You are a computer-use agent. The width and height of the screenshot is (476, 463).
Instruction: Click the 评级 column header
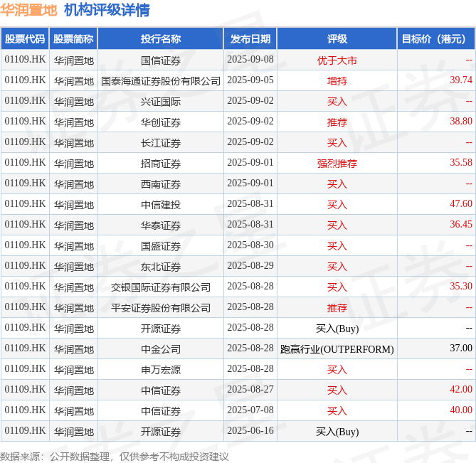(337, 39)
